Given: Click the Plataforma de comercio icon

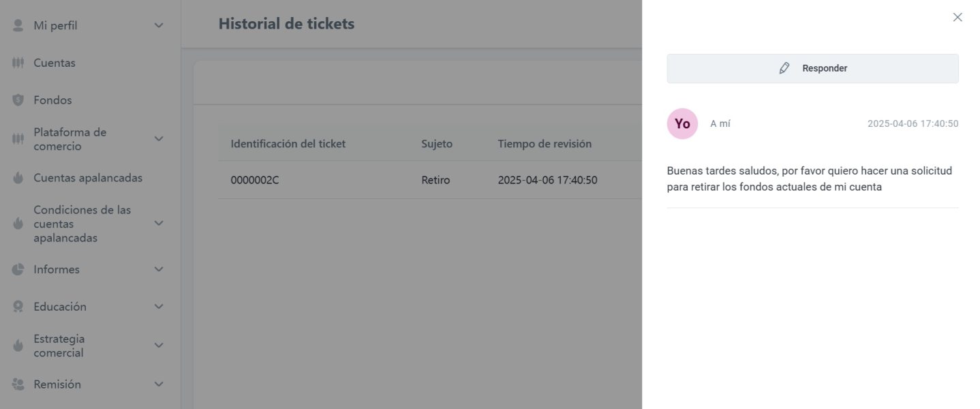Looking at the screenshot, I should 18,139.
